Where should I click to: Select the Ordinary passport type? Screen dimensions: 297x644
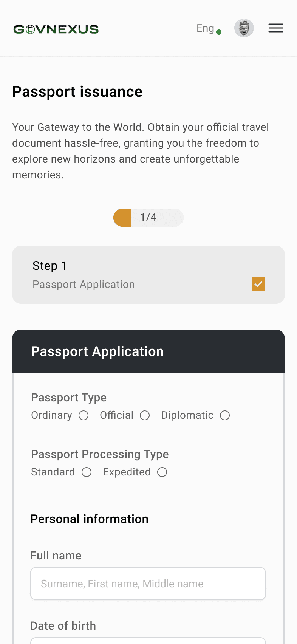84,416
